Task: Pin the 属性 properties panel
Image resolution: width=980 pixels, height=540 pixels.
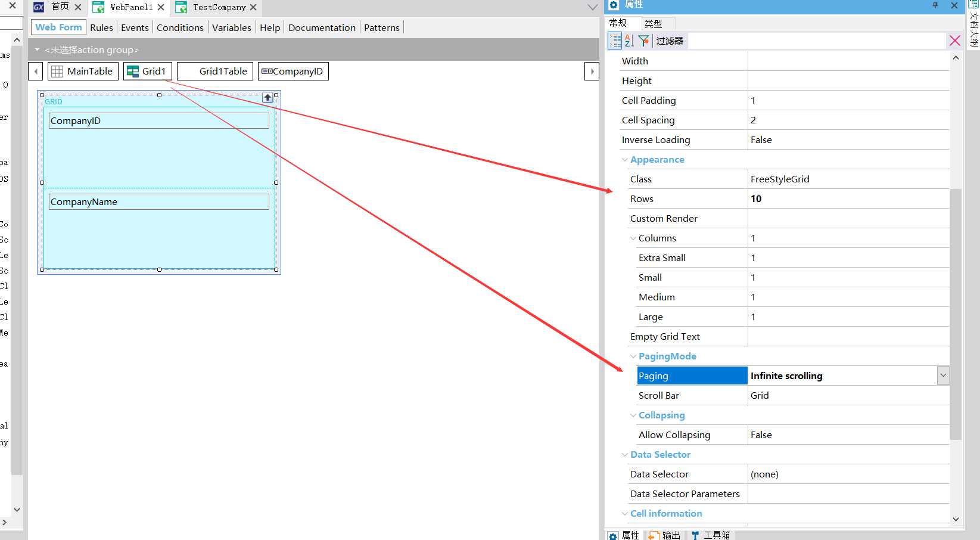Action: coord(935,5)
